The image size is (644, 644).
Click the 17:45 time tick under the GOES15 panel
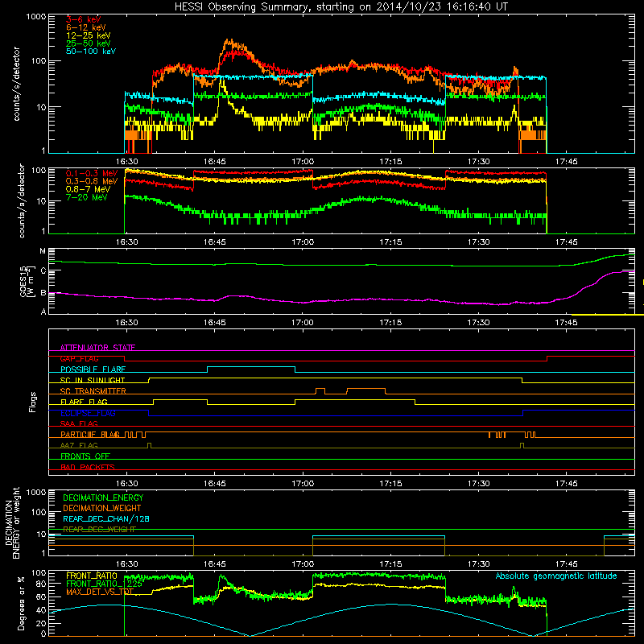[x=567, y=323]
